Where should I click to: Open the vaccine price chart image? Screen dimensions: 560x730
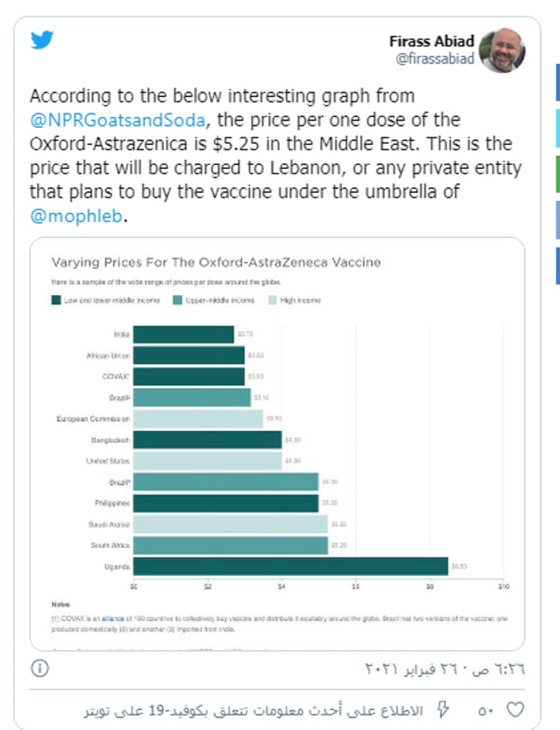point(277,444)
